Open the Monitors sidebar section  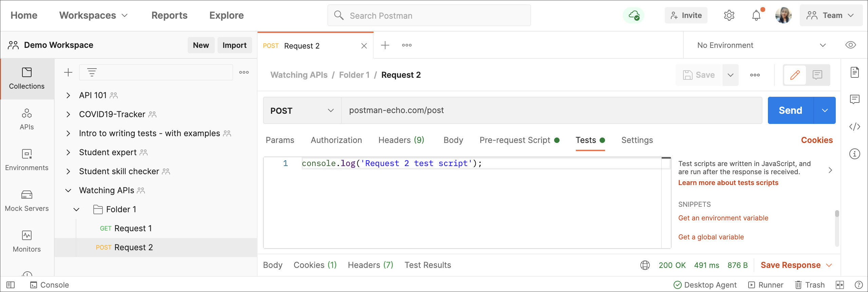(27, 241)
